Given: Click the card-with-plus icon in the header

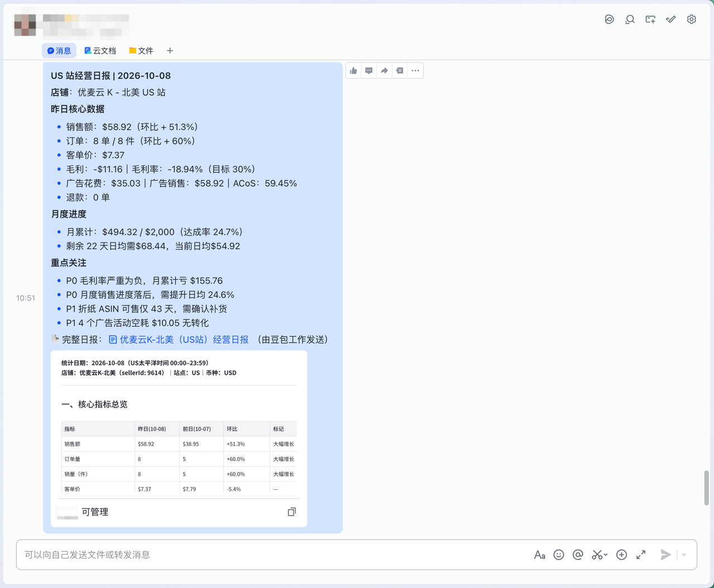Looking at the screenshot, I should point(650,20).
